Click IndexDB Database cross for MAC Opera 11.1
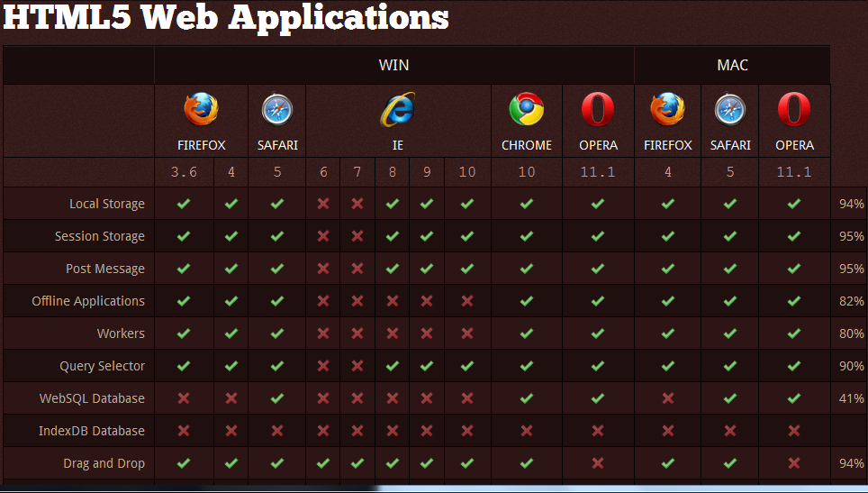 [794, 431]
